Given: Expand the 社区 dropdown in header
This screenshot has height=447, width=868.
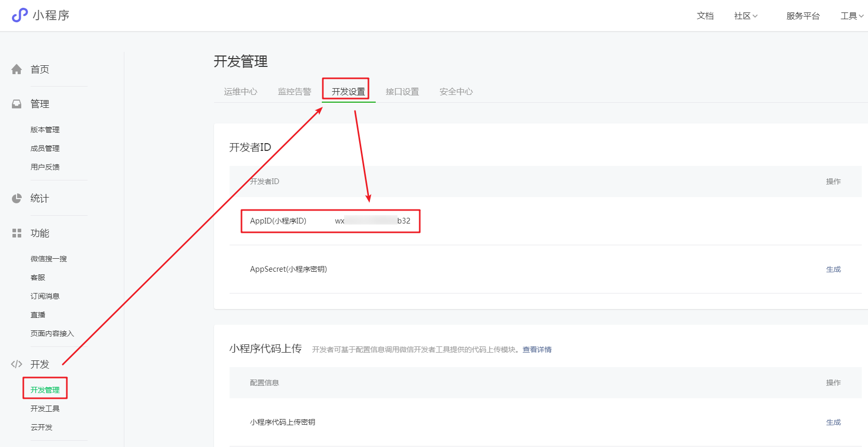Looking at the screenshot, I should click(746, 16).
